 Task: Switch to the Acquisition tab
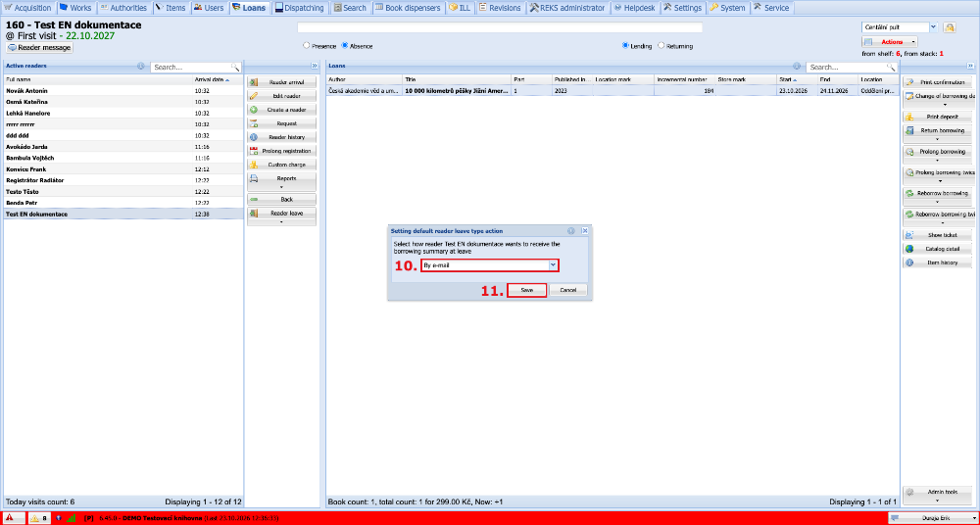[x=28, y=8]
